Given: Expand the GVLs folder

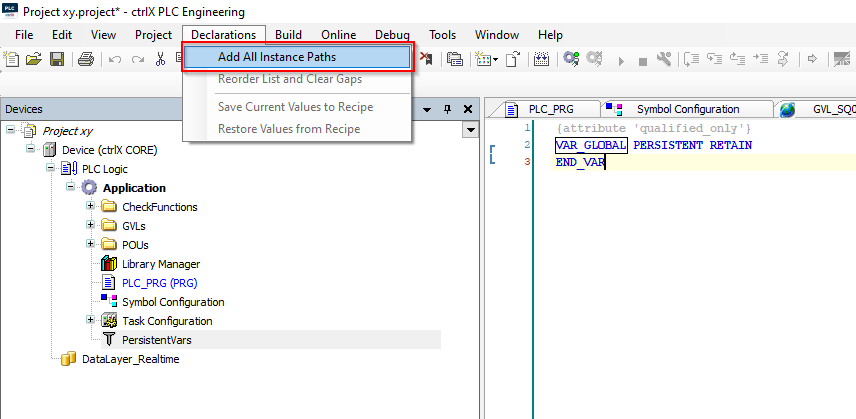Looking at the screenshot, I should [91, 225].
